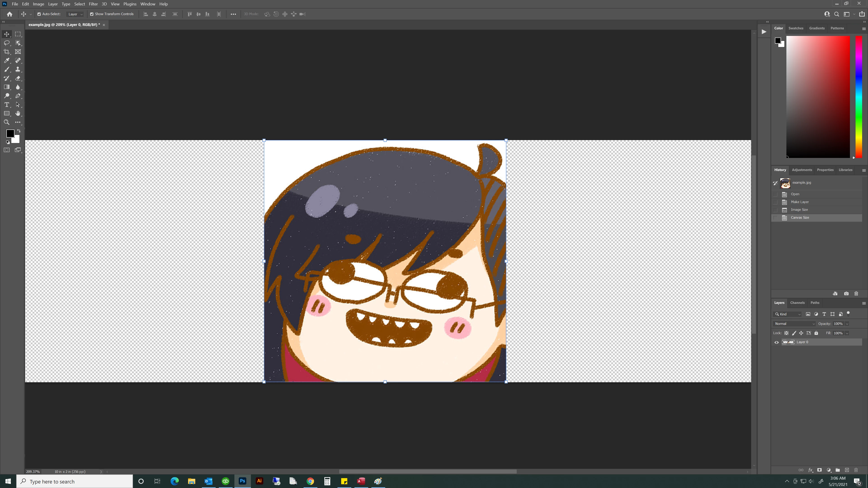Click the Pen tool

tap(18, 96)
